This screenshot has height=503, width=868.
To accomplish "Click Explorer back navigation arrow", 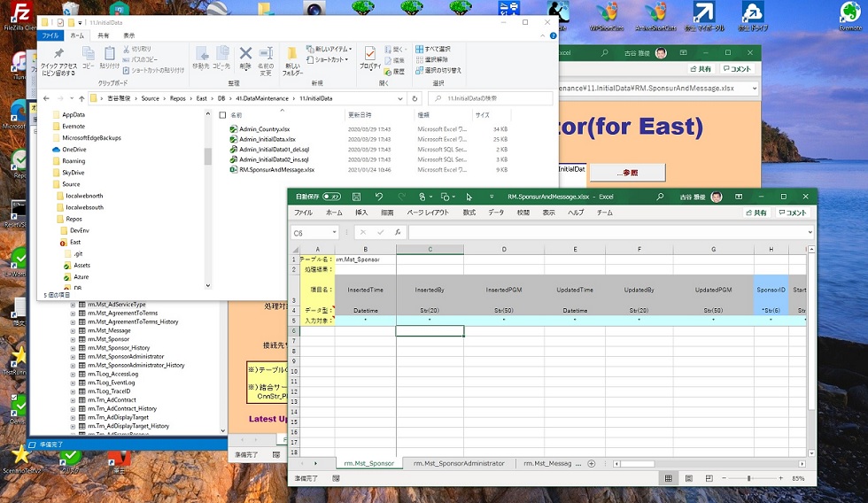I will [x=46, y=98].
